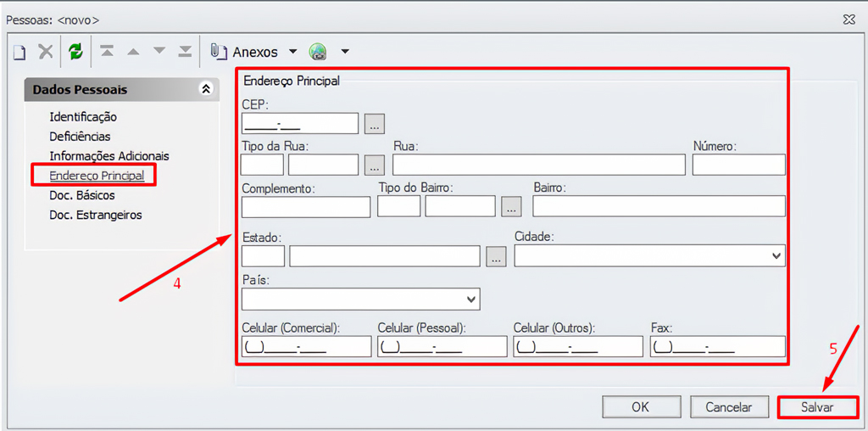This screenshot has width=868, height=431.
Task: Click the CEP lookup ellipsis button
Action: click(x=374, y=124)
